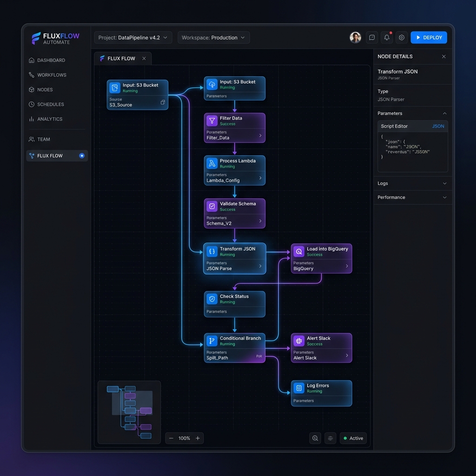Open the Analytics section
Viewport: 476px width, 476px height.
(49, 119)
